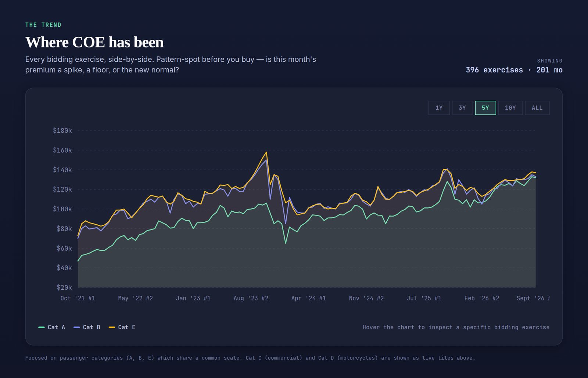588x378 pixels.
Task: Click the $120k y-axis label
Action: pos(62,189)
